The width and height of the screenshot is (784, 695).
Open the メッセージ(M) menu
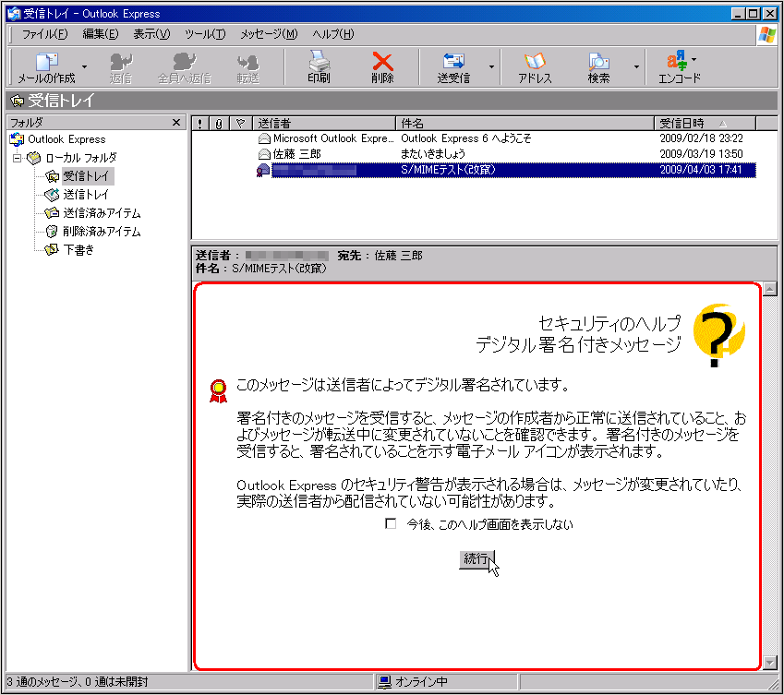(x=269, y=34)
